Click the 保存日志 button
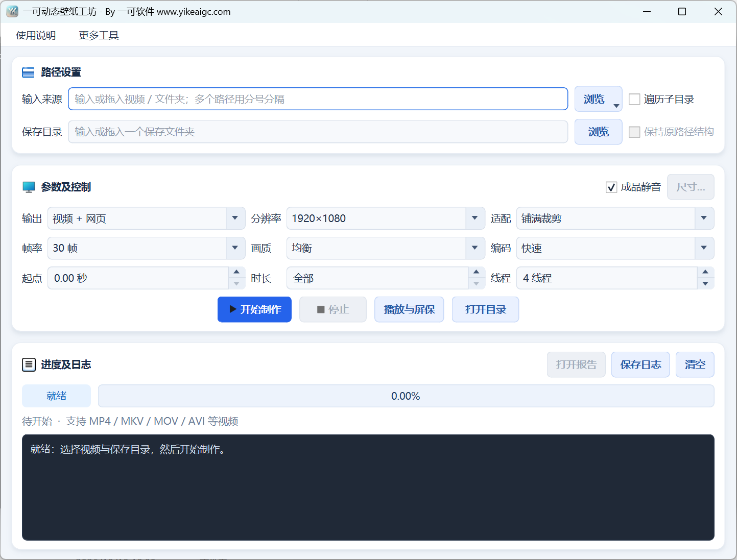This screenshot has height=560, width=737. [640, 364]
